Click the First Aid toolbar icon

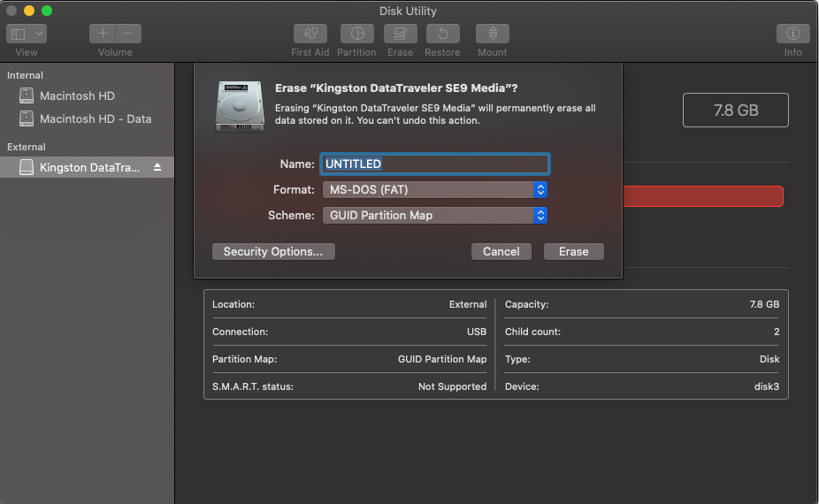pos(310,34)
